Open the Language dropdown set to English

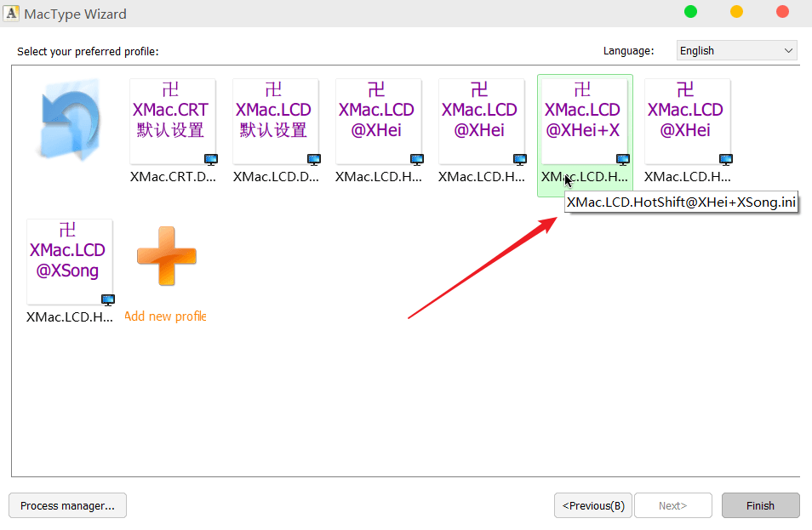tap(736, 51)
